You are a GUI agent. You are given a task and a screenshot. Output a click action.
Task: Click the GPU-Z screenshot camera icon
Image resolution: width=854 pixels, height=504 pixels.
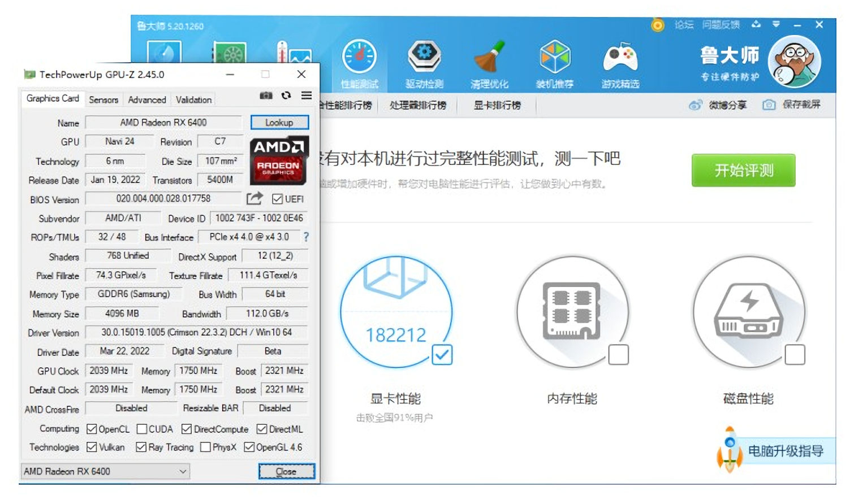coord(266,95)
